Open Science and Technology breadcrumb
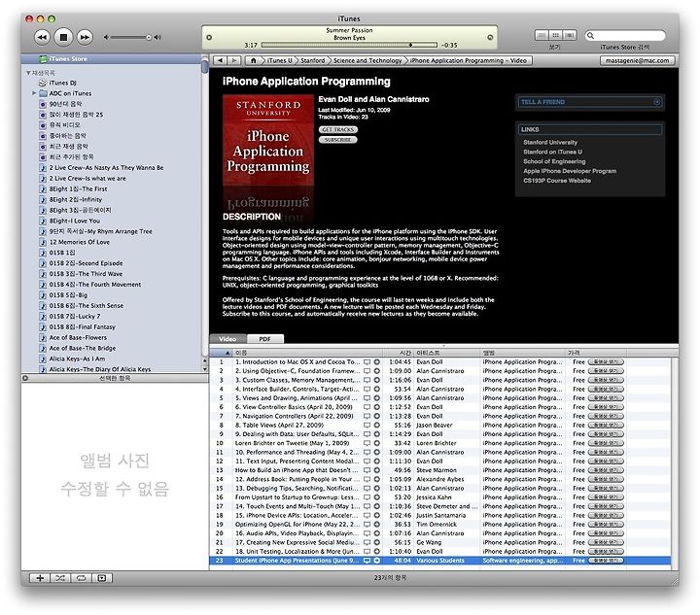 coord(367,60)
